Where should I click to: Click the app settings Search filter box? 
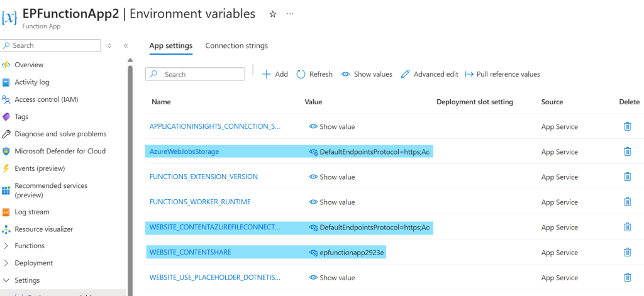pos(195,74)
